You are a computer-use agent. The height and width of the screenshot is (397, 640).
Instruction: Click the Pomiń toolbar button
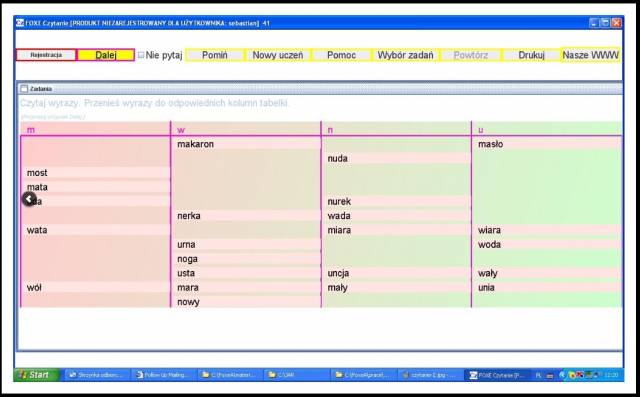(x=215, y=55)
